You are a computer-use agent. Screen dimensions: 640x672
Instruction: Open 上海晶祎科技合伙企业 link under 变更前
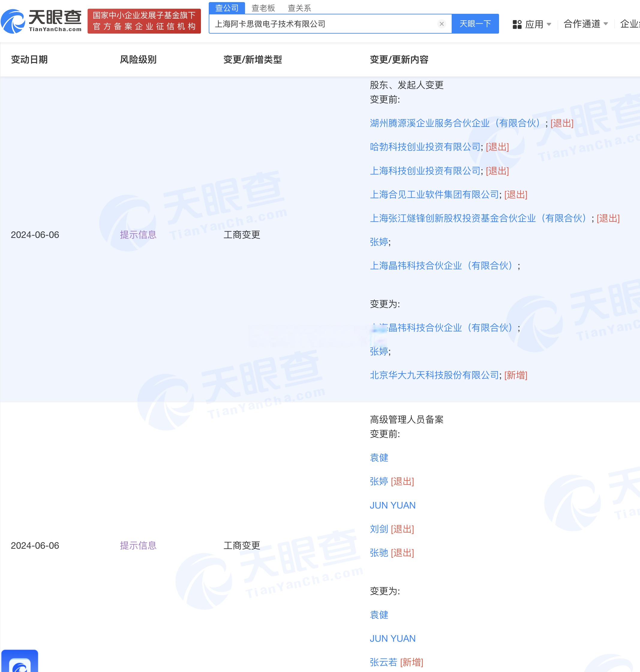(x=444, y=265)
